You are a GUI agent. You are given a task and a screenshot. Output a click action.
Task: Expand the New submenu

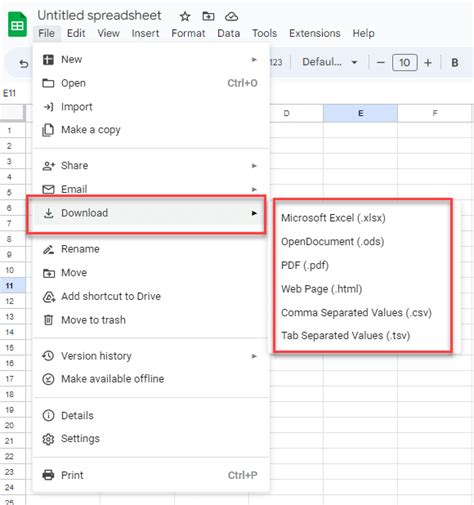(x=151, y=60)
